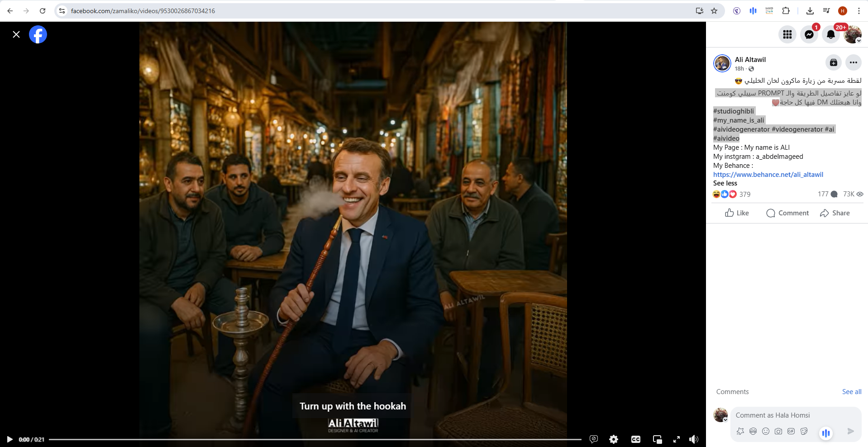The width and height of the screenshot is (868, 447).
Task: Collapse post text with See less
Action: (725, 183)
